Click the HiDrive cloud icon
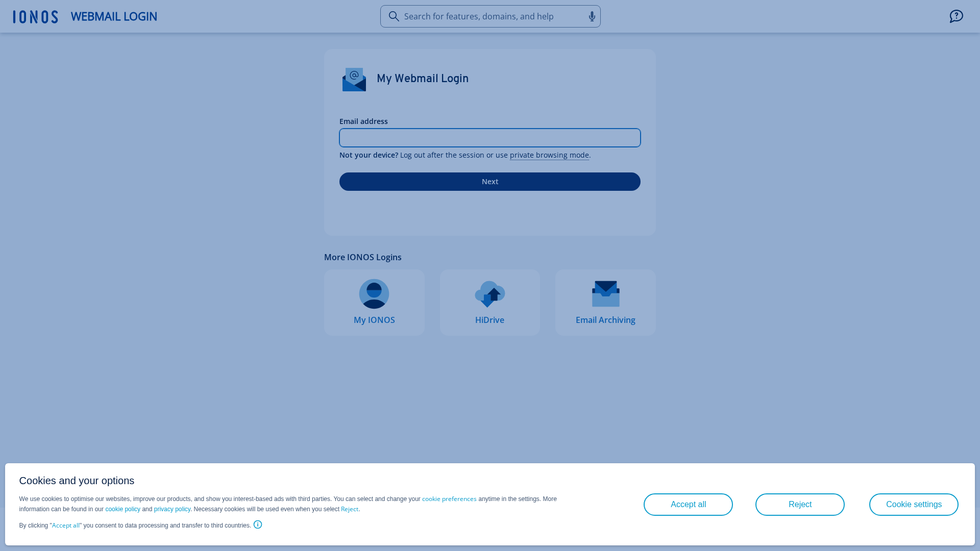Image resolution: width=980 pixels, height=551 pixels. click(x=489, y=294)
